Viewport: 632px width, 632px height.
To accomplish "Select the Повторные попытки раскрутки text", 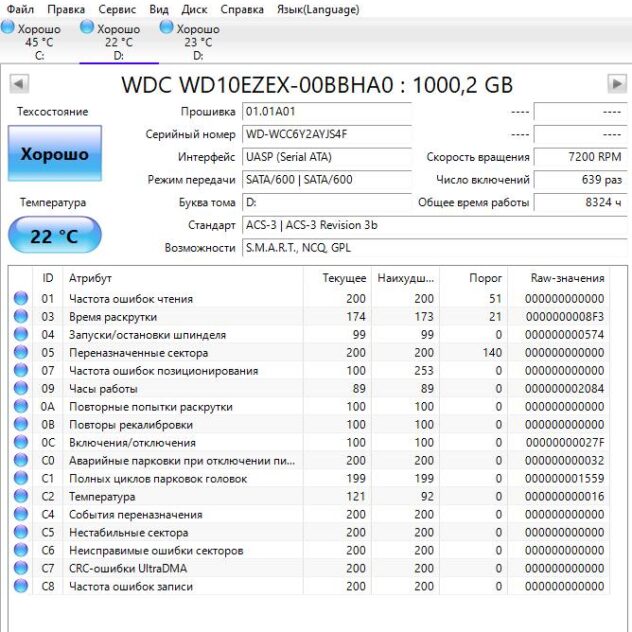I will (x=151, y=407).
